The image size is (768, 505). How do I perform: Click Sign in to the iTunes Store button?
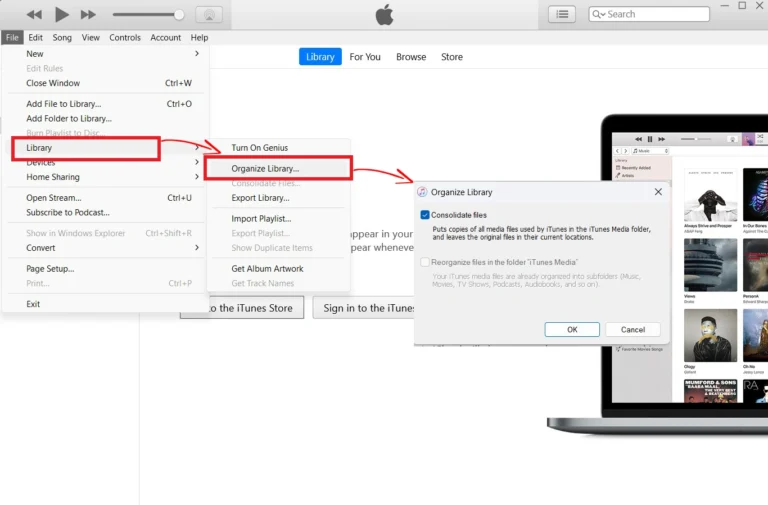pos(363,308)
